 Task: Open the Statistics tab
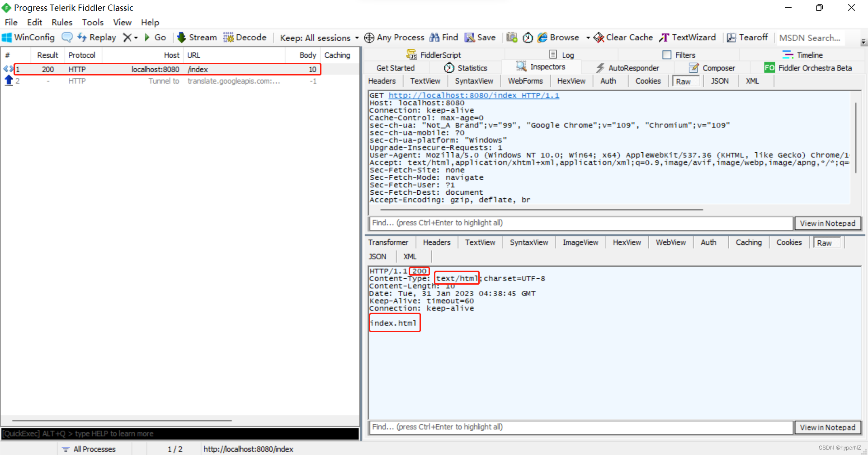tap(466, 68)
